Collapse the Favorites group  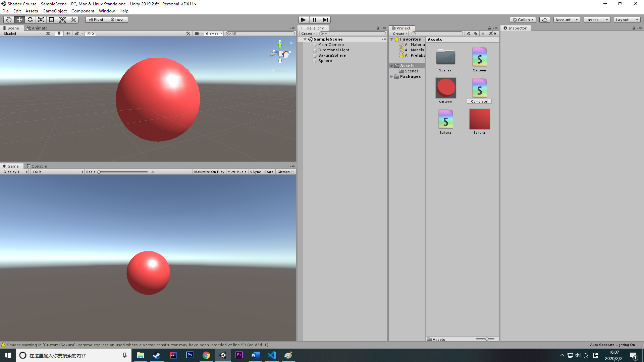coord(391,39)
